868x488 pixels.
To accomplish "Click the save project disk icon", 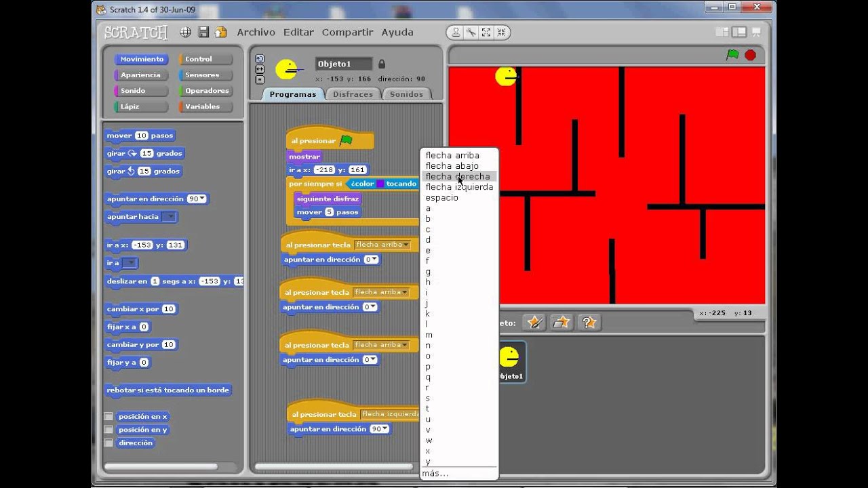I will [x=203, y=32].
